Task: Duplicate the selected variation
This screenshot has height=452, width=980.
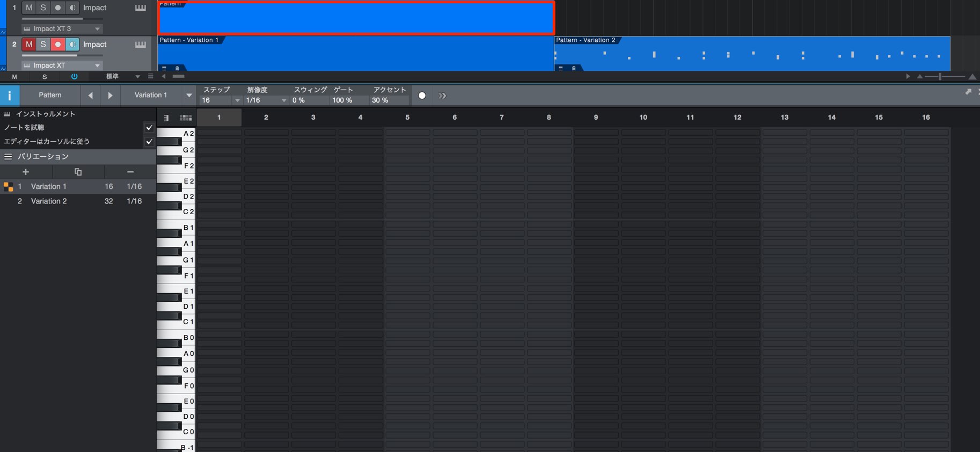Action: [78, 172]
